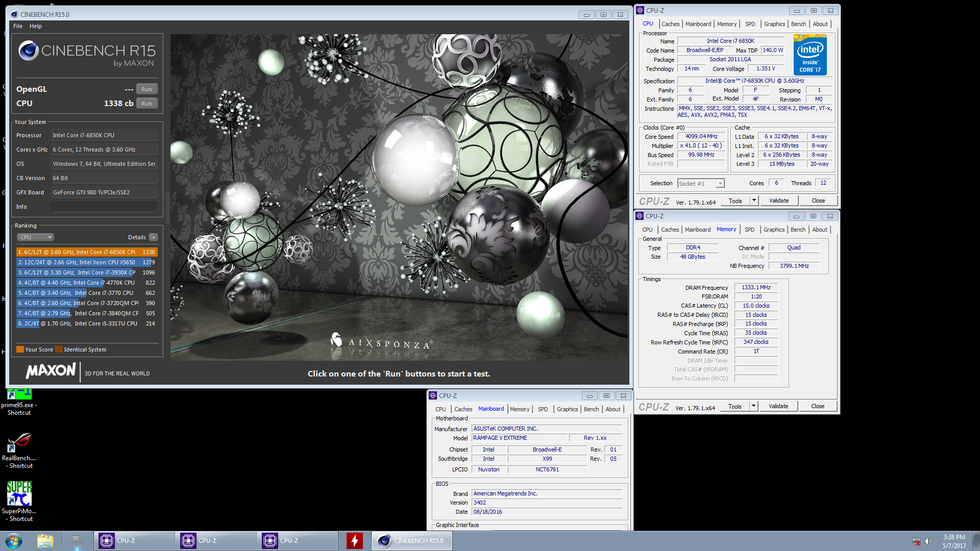Click Show Desktop strip at taskbar end
The width and height of the screenshot is (980, 551).
[976, 541]
